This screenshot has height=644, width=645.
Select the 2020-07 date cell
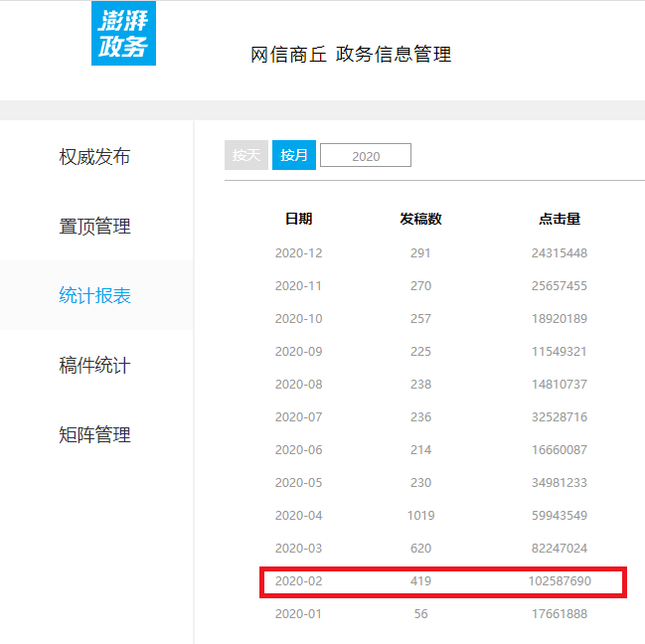298,417
